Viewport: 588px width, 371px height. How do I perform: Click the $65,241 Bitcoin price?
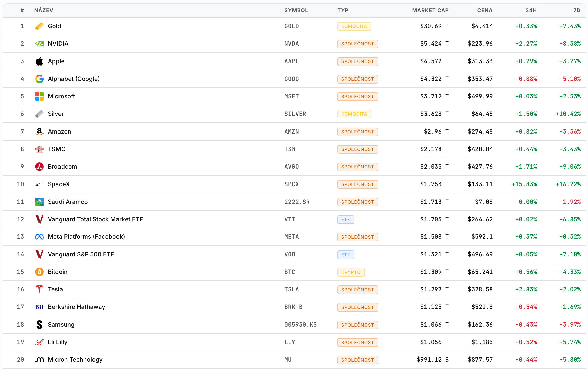tap(480, 272)
